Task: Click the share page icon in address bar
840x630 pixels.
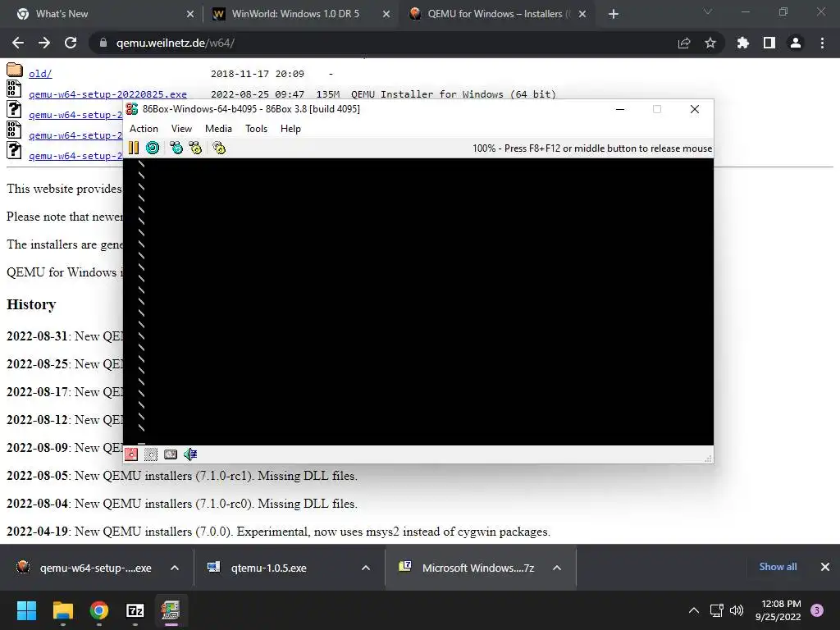Action: coord(684,43)
